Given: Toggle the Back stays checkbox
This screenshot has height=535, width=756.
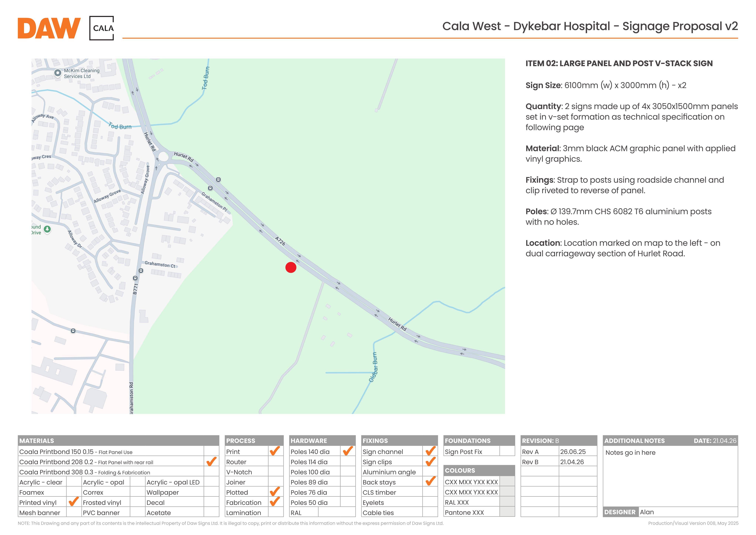Looking at the screenshot, I should [430, 482].
